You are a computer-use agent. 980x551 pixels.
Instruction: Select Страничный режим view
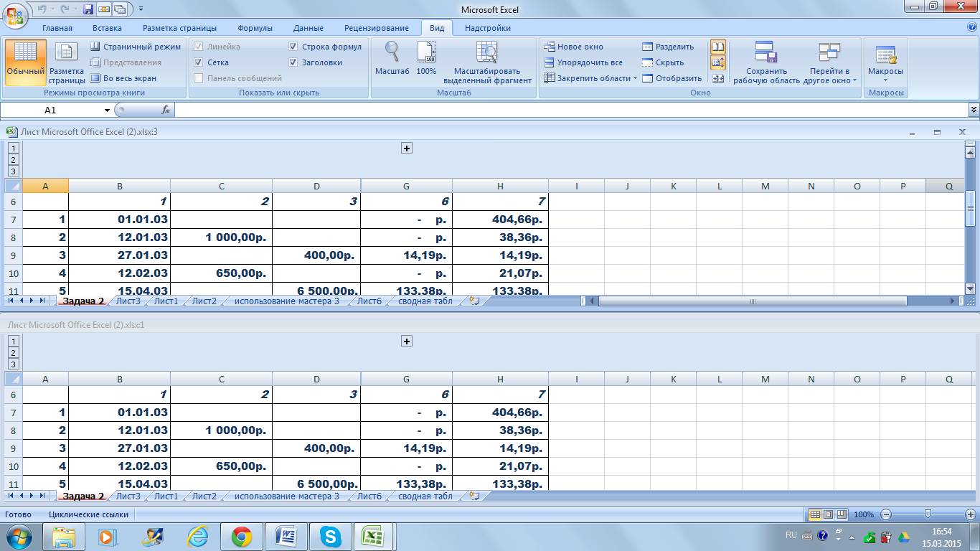[x=136, y=47]
